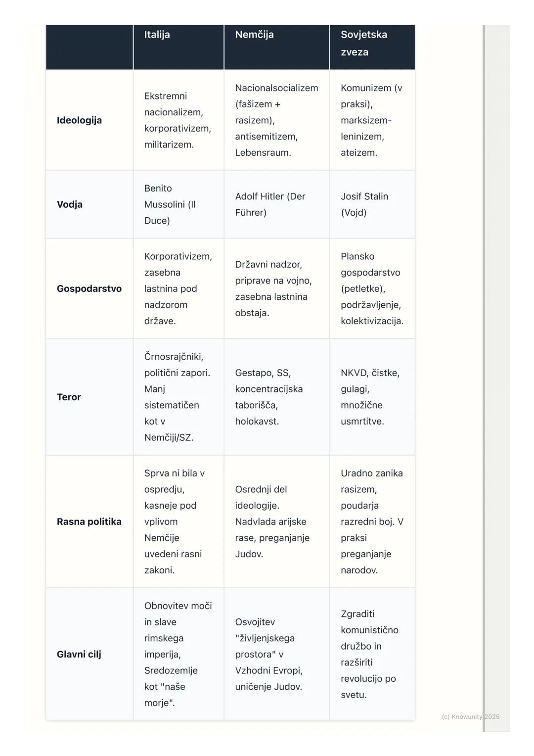The image size is (534, 756).
Task: Click the Plansko gospodarstvo cell
Action: click(372, 288)
